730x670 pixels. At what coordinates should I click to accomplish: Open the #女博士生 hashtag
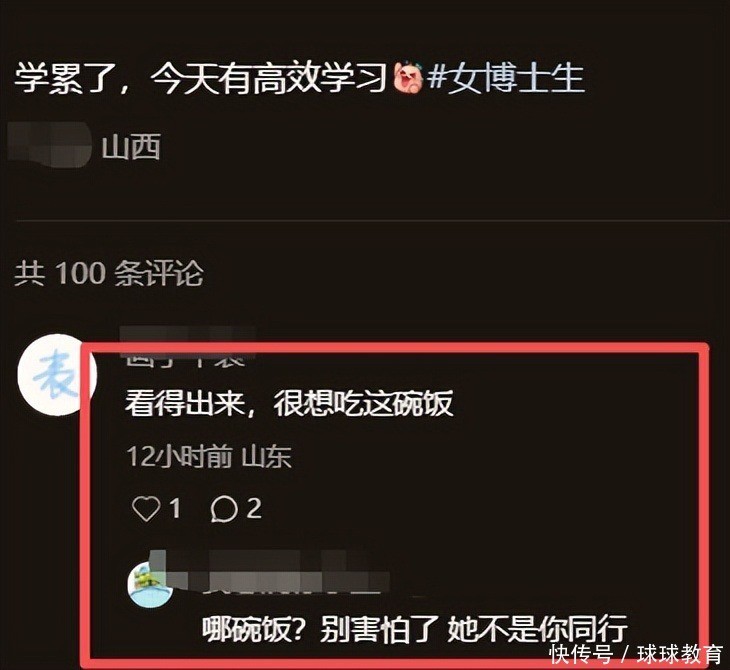506,78
